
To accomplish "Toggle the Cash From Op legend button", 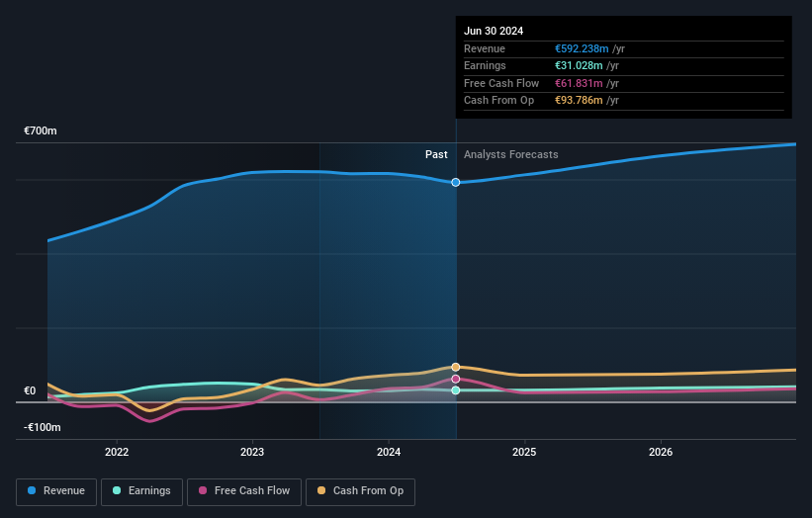I will coord(360,491).
